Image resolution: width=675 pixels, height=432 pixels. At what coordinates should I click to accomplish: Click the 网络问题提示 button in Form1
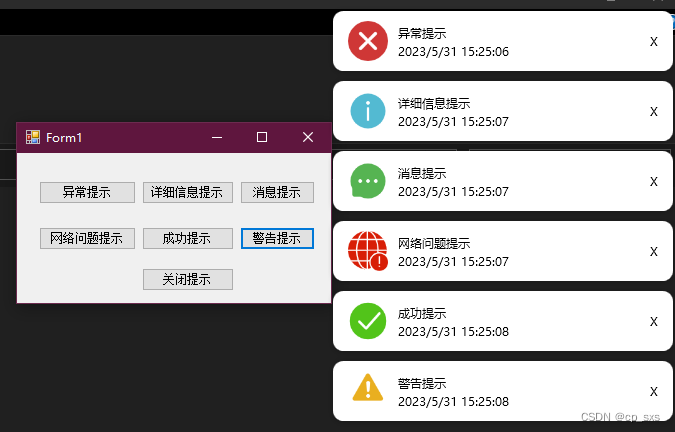(87, 238)
